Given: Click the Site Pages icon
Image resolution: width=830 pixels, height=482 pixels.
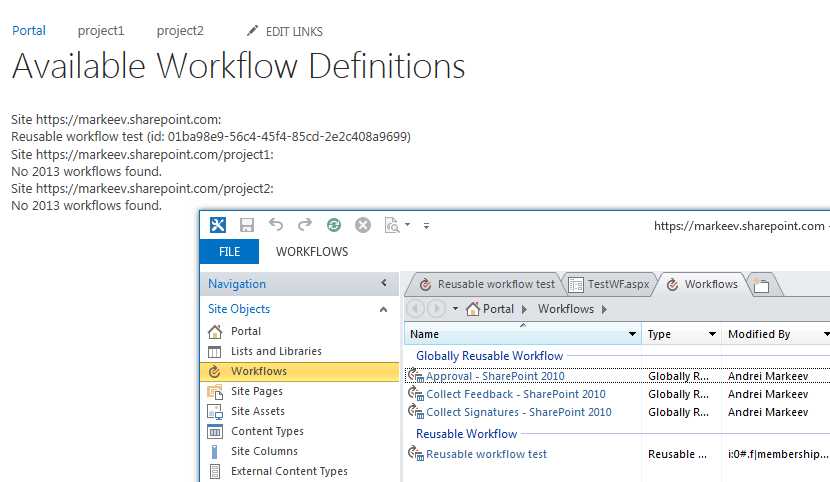Looking at the screenshot, I should [215, 392].
